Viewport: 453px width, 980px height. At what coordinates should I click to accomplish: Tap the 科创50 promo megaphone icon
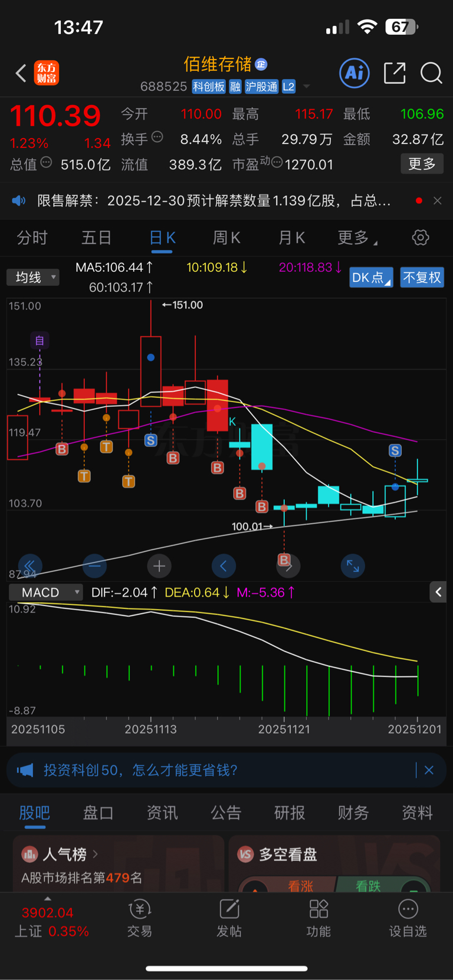[25, 770]
